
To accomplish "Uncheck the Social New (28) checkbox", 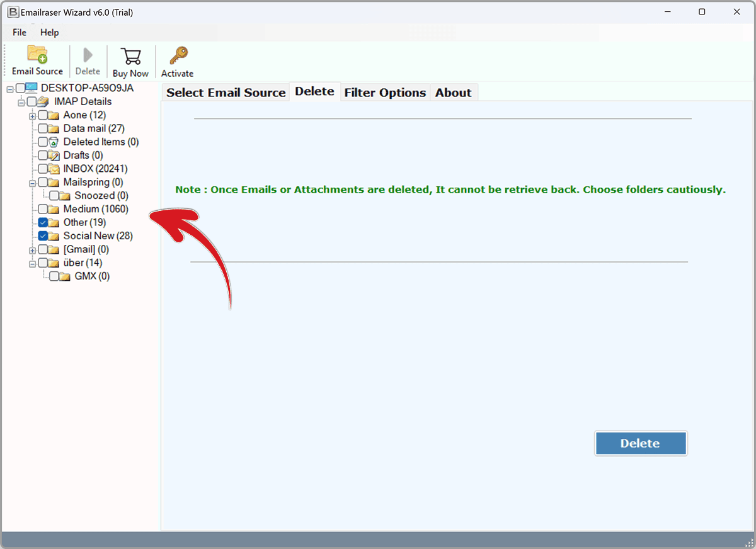I will pos(43,236).
